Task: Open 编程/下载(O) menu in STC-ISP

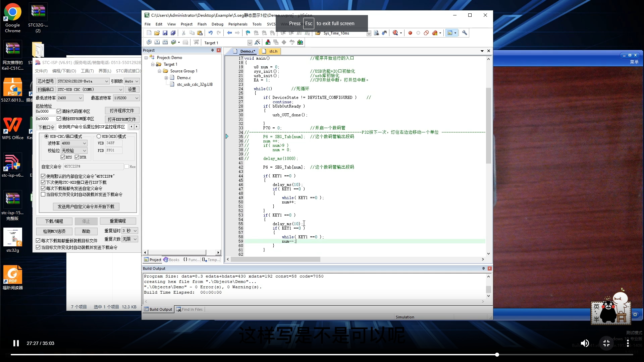Action: click(x=64, y=71)
